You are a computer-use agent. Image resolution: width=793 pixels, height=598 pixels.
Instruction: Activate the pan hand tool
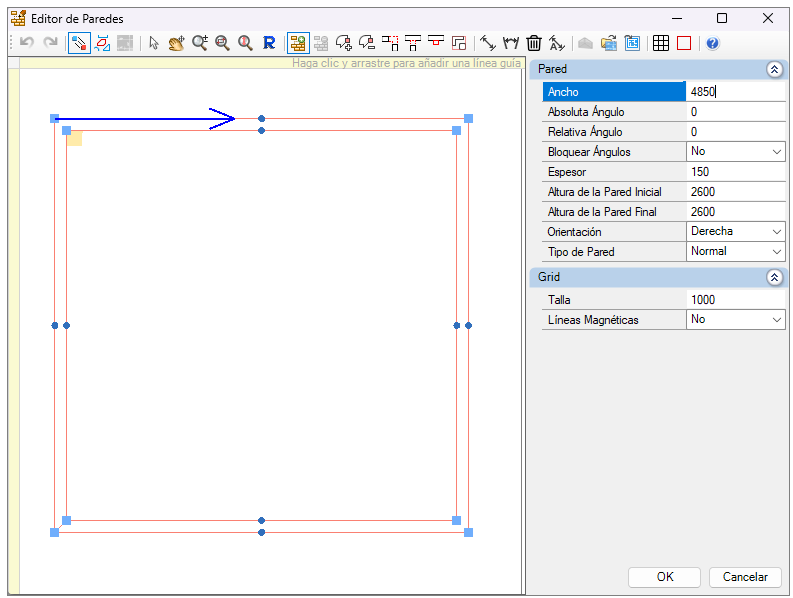click(177, 44)
